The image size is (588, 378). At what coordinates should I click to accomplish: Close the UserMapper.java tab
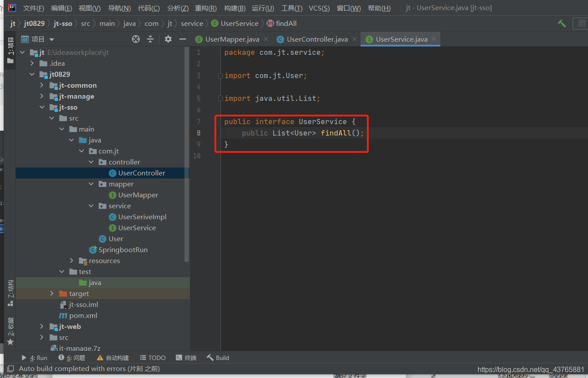[x=266, y=39]
